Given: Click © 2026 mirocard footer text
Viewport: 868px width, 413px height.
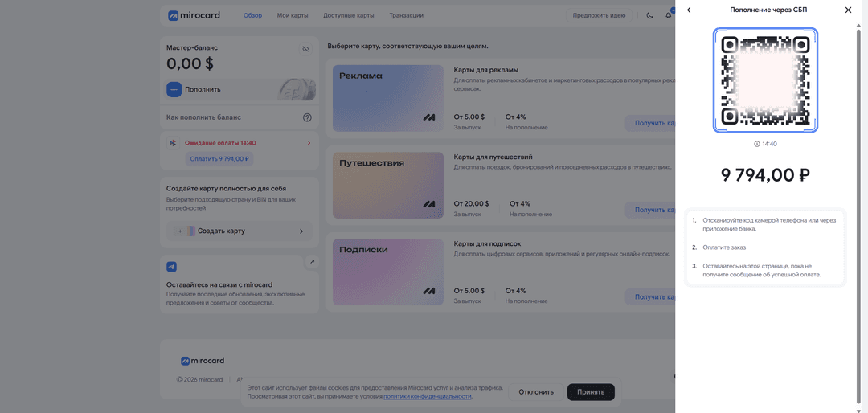Looking at the screenshot, I should point(200,380).
